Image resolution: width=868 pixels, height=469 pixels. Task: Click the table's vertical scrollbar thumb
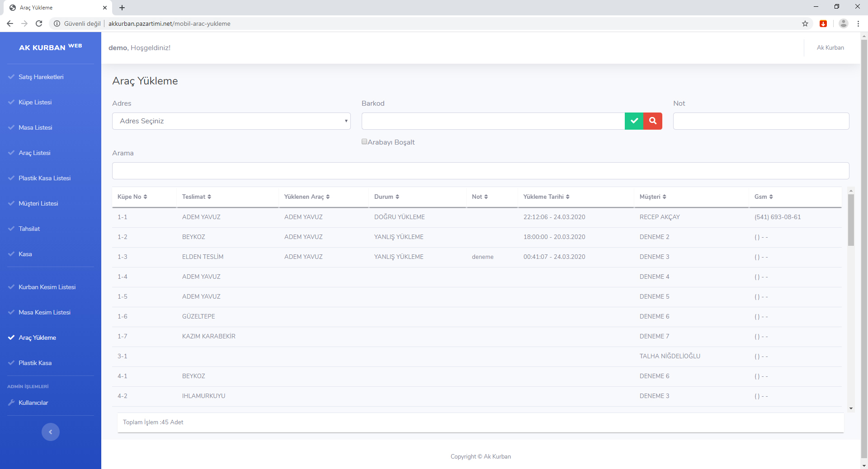tap(851, 220)
